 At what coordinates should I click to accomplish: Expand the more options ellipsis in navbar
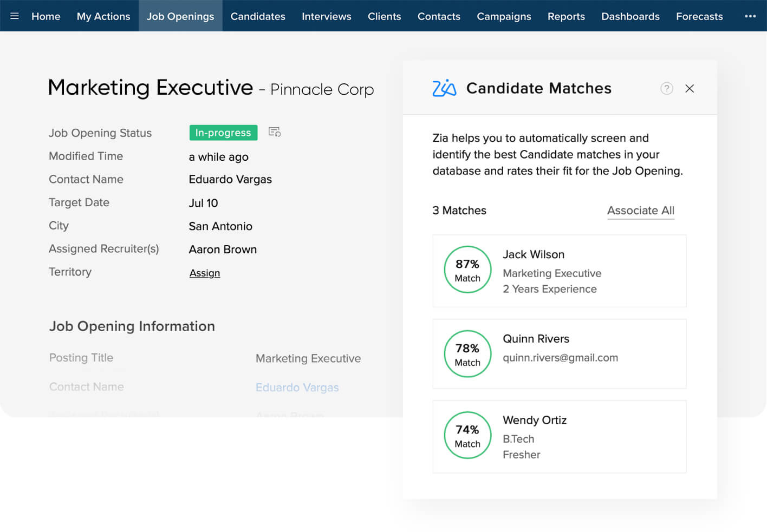tap(750, 16)
